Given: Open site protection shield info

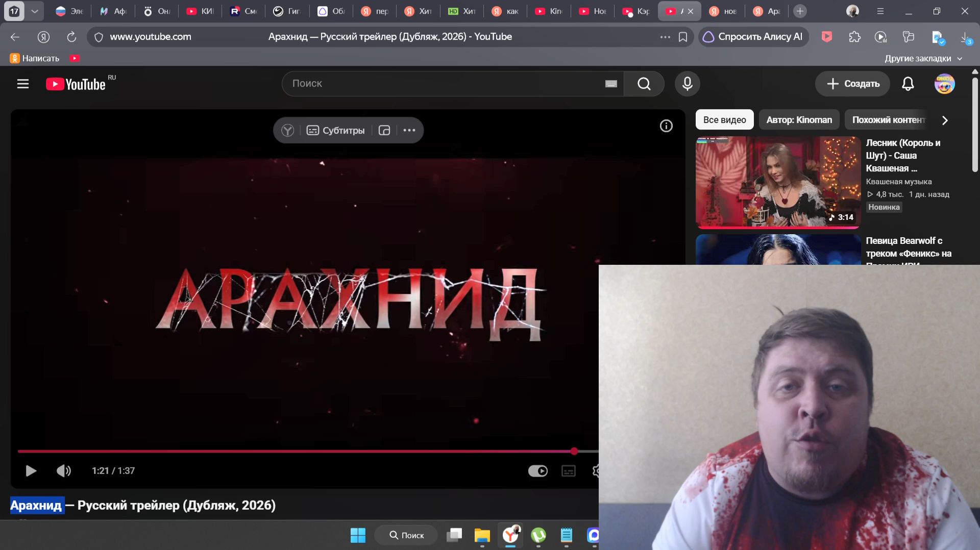Looking at the screenshot, I should 99,37.
